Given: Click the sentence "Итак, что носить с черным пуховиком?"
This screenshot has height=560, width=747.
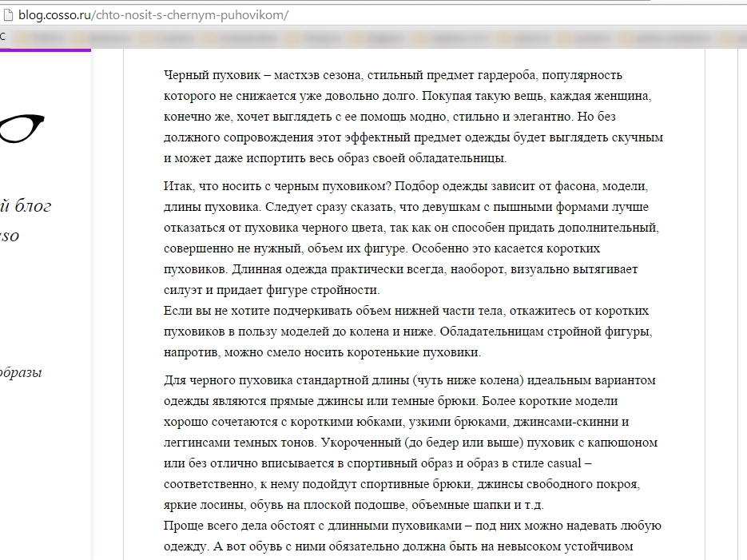Looking at the screenshot, I should point(277,186).
